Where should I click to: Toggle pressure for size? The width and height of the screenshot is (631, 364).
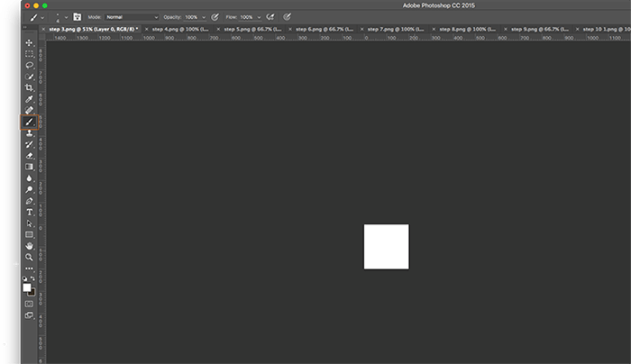[287, 17]
